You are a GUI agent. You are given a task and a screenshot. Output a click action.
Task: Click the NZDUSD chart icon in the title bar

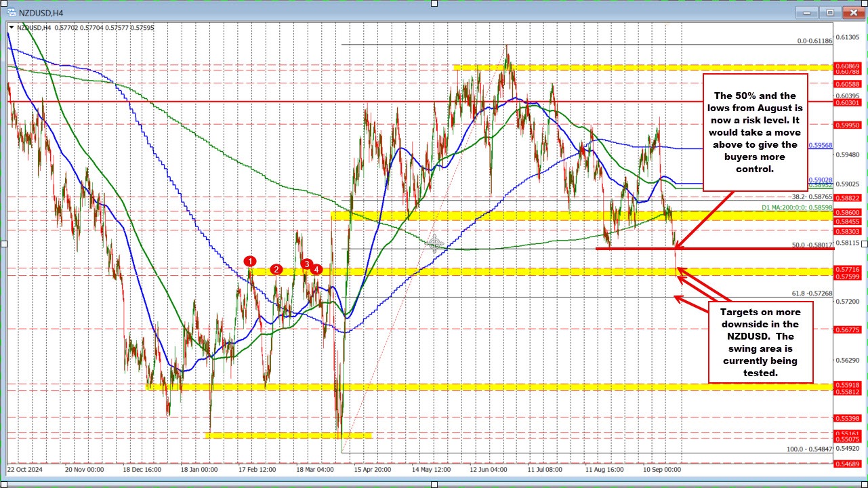click(x=12, y=12)
